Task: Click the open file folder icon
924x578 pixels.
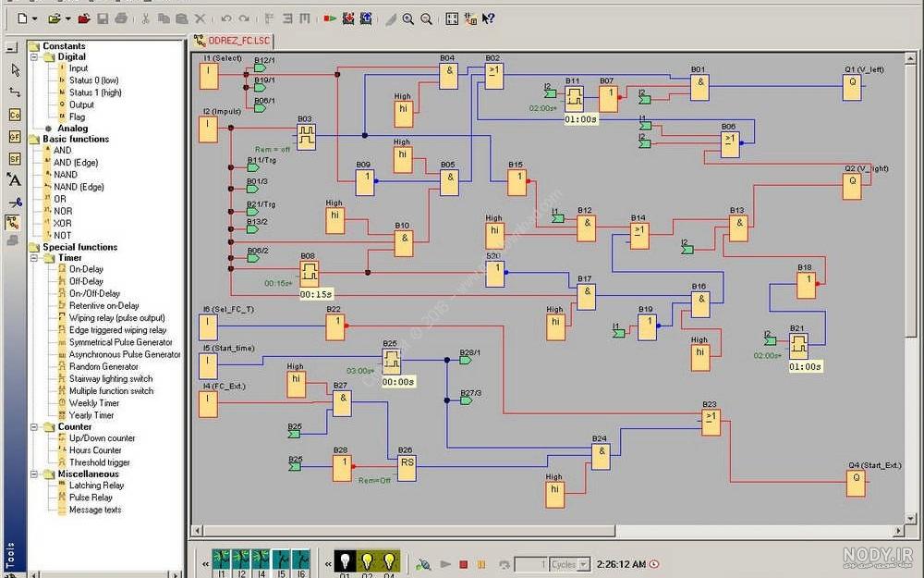Action: tap(55, 18)
